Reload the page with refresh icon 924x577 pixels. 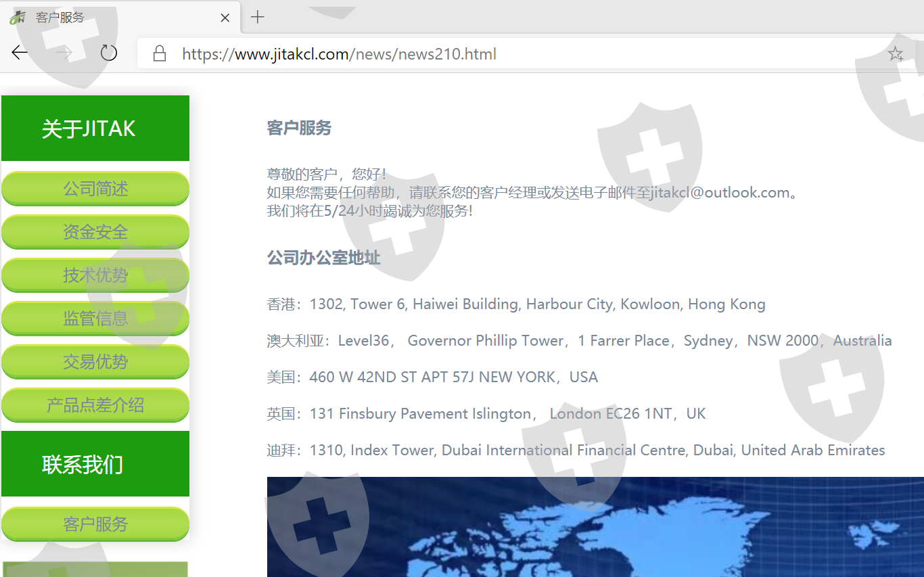pos(108,53)
